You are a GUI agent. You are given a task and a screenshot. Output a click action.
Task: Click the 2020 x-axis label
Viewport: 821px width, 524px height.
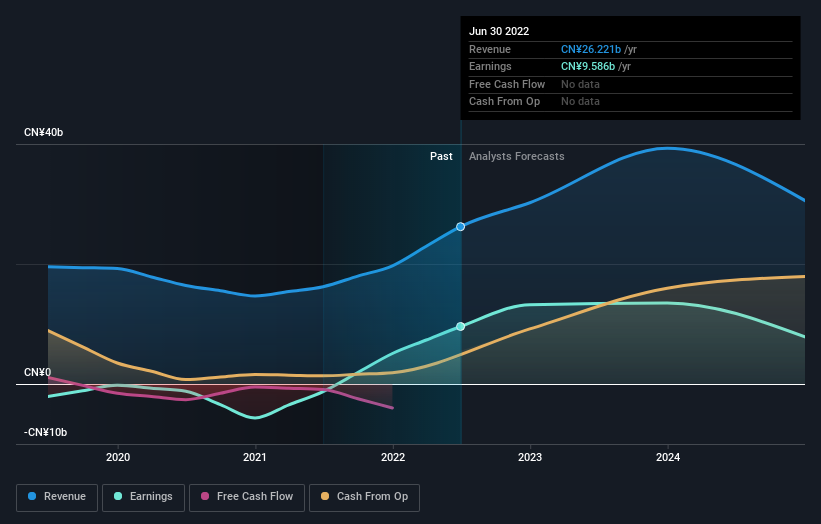[x=118, y=458]
